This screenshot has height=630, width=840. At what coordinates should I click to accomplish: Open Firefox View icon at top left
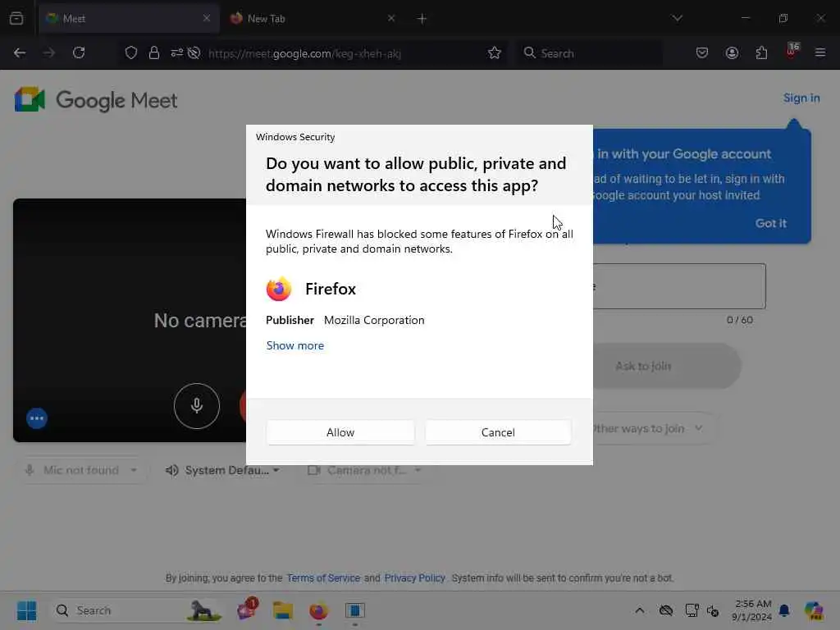pyautogui.click(x=16, y=18)
